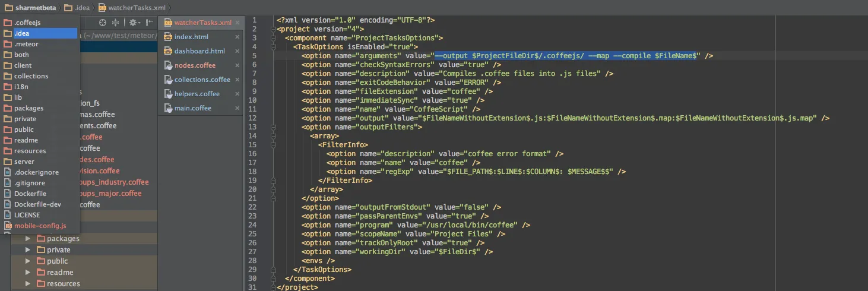This screenshot has height=291, width=868.
Task: Select packages folder row in project tree
Action: click(84, 239)
